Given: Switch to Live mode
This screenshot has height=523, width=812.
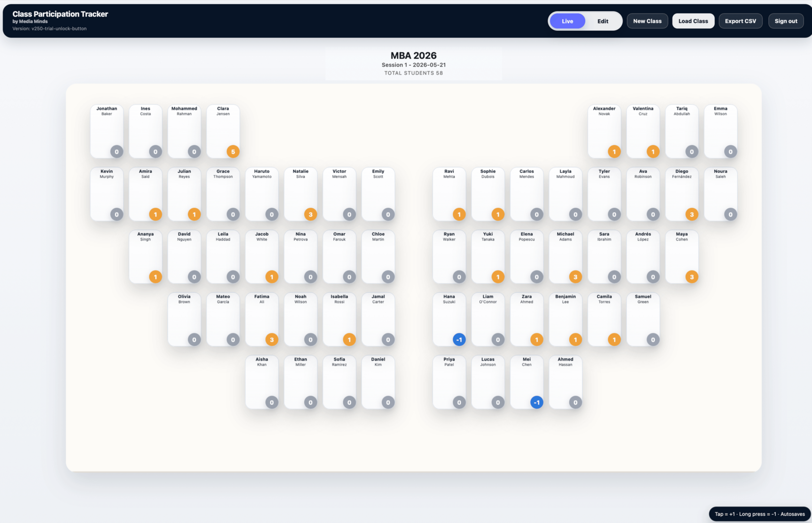Looking at the screenshot, I should pos(567,21).
